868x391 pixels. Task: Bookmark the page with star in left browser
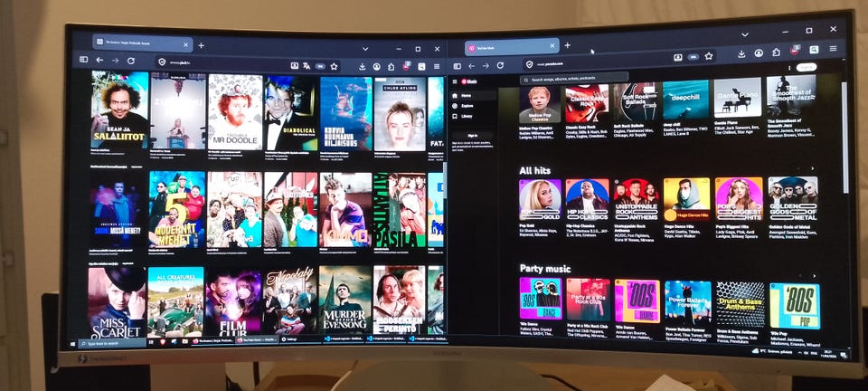point(334,66)
